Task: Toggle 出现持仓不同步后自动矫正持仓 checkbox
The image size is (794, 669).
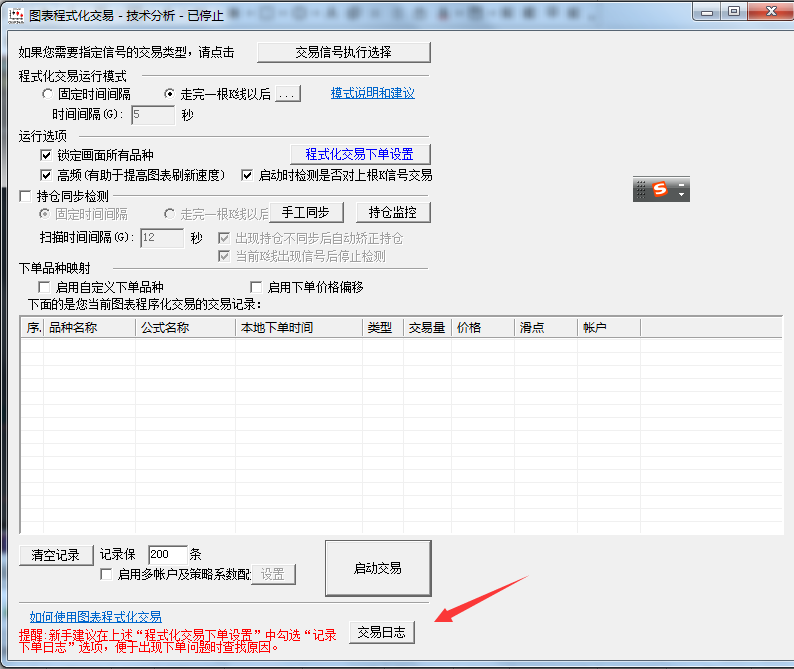Action: (224, 238)
